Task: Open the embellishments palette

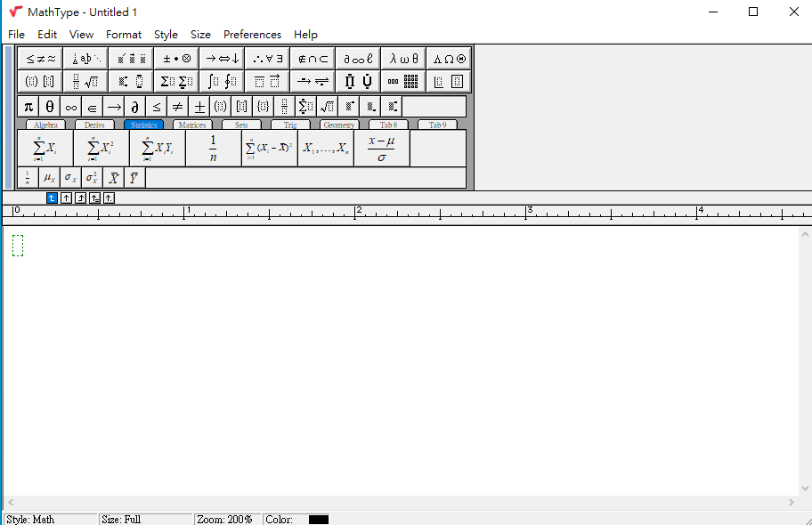Action: coord(132,59)
